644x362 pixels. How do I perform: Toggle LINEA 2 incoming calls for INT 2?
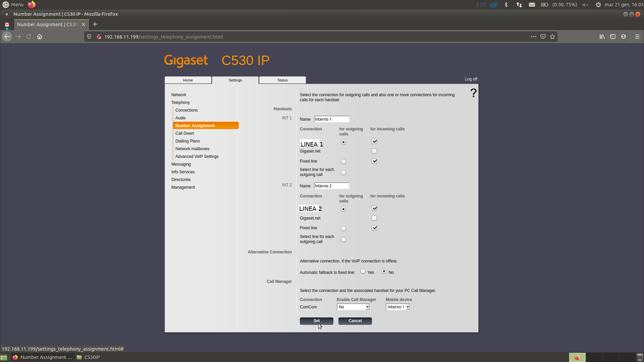[x=374, y=208]
